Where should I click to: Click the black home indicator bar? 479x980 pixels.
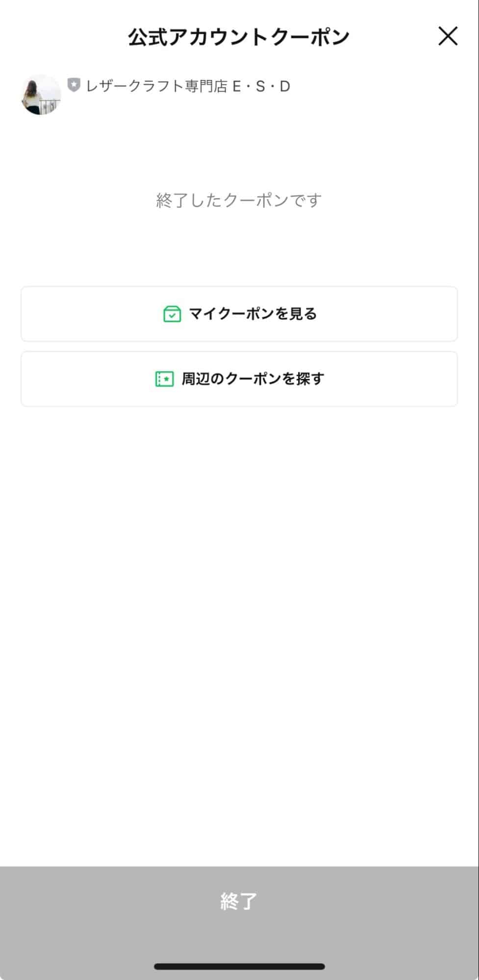pos(239,966)
